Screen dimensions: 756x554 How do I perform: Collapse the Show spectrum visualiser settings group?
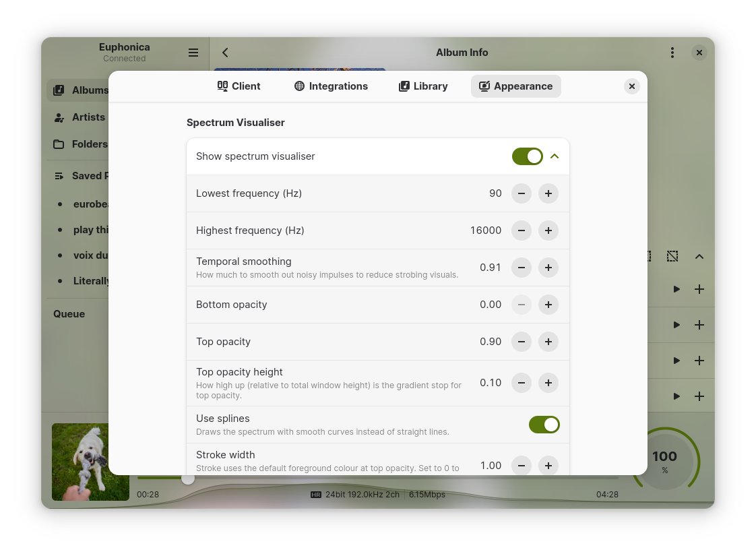point(555,156)
